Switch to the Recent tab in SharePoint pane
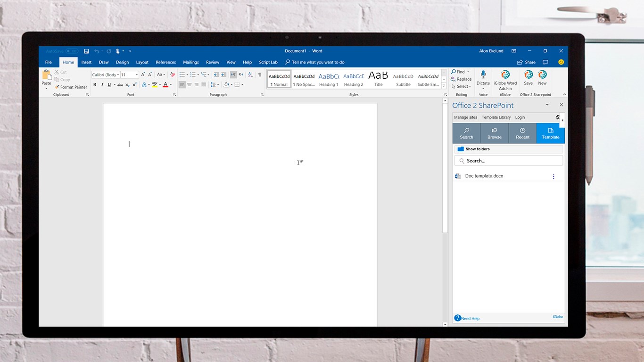The height and width of the screenshot is (362, 644). tap(522, 133)
